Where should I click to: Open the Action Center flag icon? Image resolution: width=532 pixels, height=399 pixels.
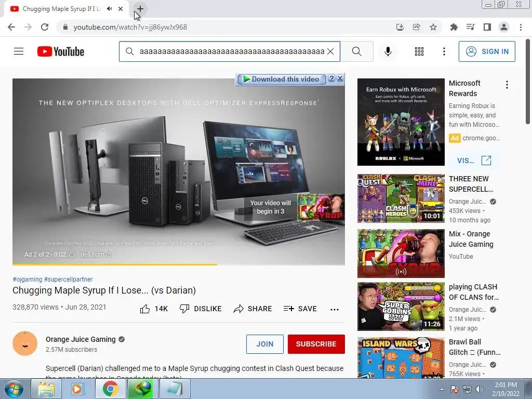click(x=454, y=389)
